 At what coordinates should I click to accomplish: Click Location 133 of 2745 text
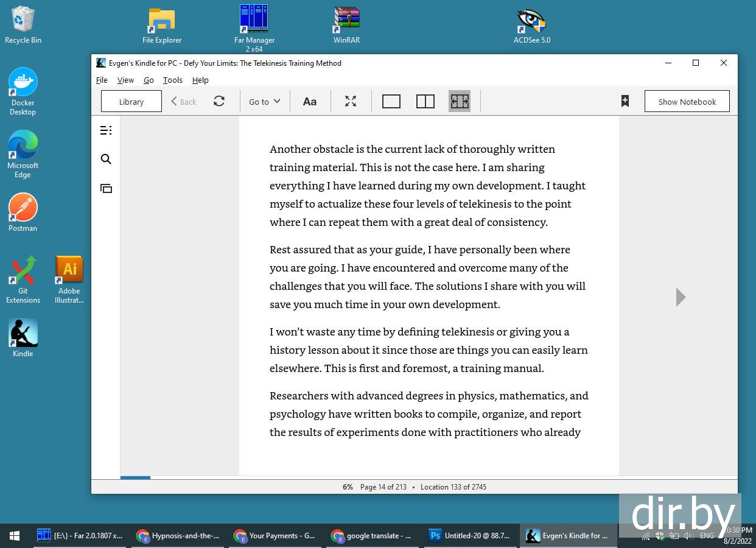[453, 487]
